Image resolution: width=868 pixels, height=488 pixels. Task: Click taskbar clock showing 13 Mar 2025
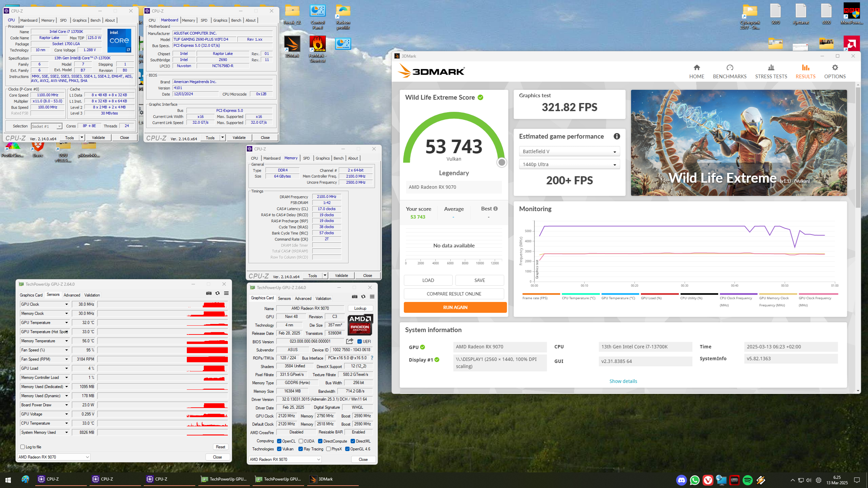837,480
